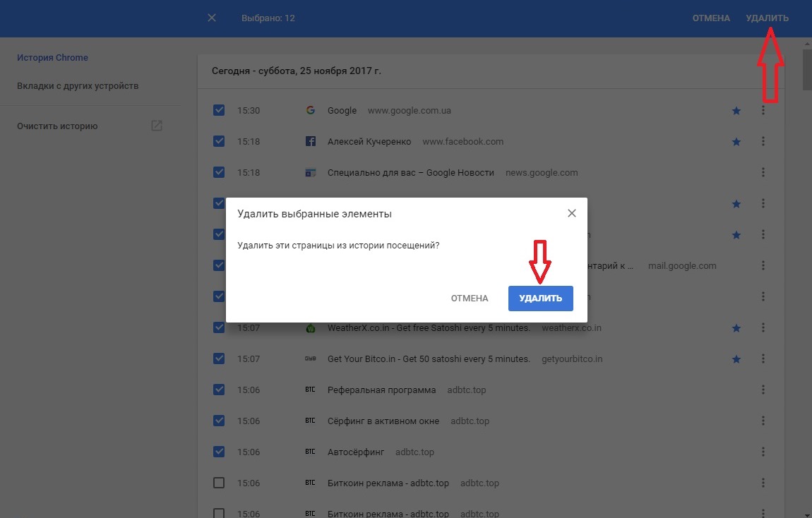Click the Сегодня - суббота date header

coord(297,71)
